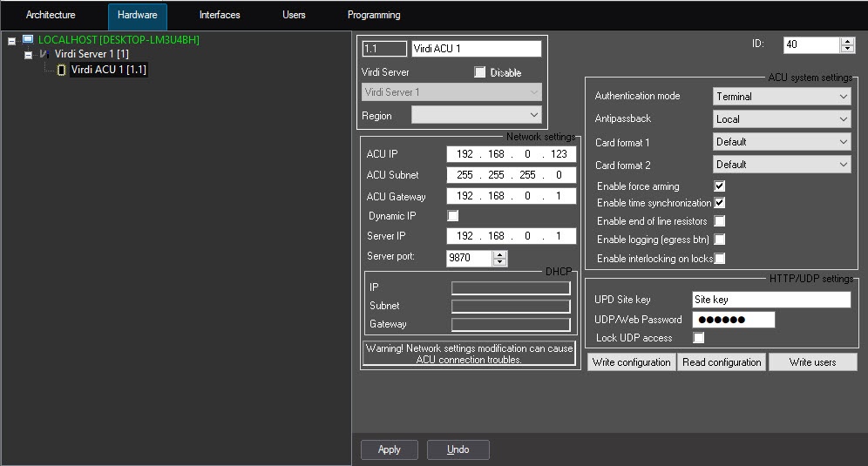
Task: Toggle the Disable checkbox
Action: point(479,72)
